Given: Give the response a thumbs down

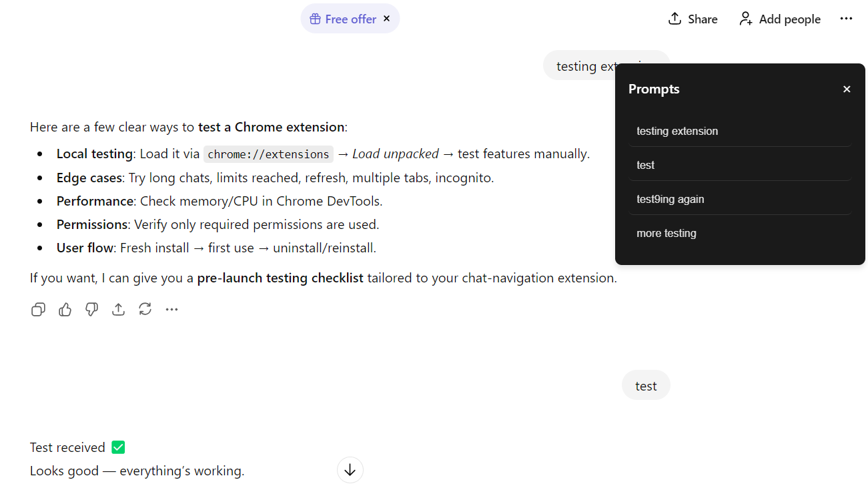Looking at the screenshot, I should point(91,309).
